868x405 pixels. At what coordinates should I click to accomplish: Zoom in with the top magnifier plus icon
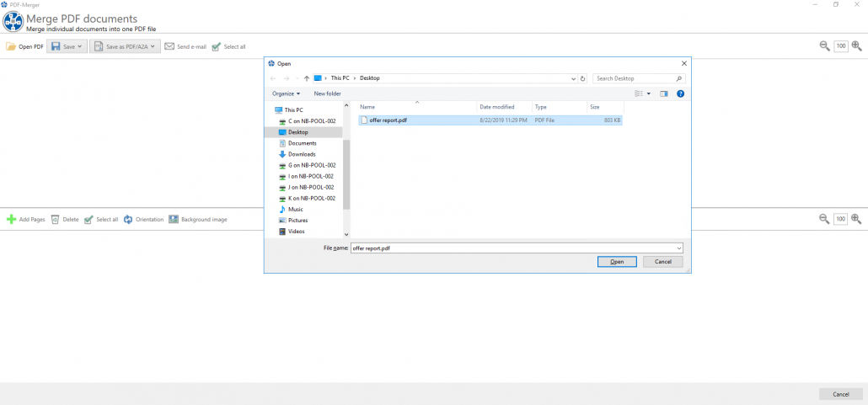[x=856, y=46]
